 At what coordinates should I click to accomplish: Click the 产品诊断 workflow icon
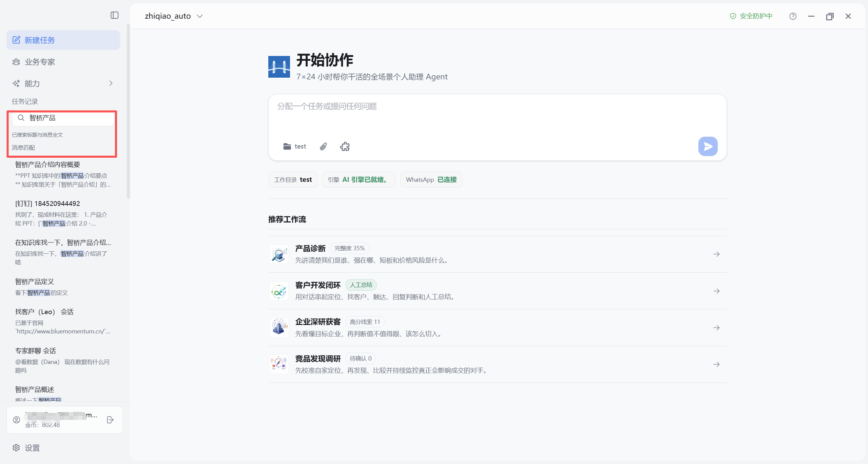(279, 254)
